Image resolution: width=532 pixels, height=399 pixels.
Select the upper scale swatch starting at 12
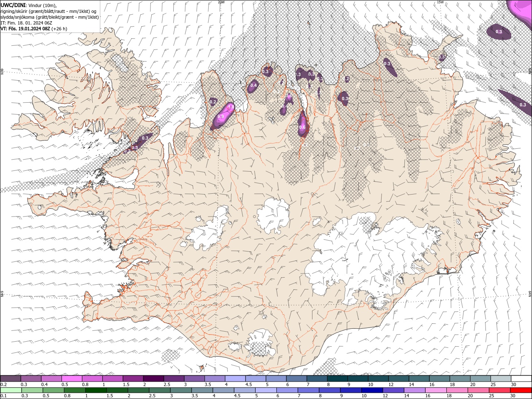click(x=398, y=379)
